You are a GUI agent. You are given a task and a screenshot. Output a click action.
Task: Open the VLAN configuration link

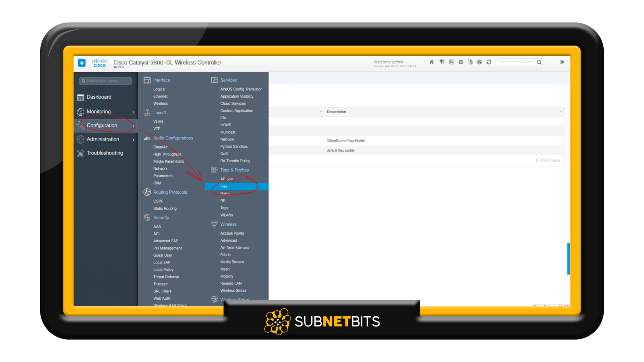(x=158, y=122)
